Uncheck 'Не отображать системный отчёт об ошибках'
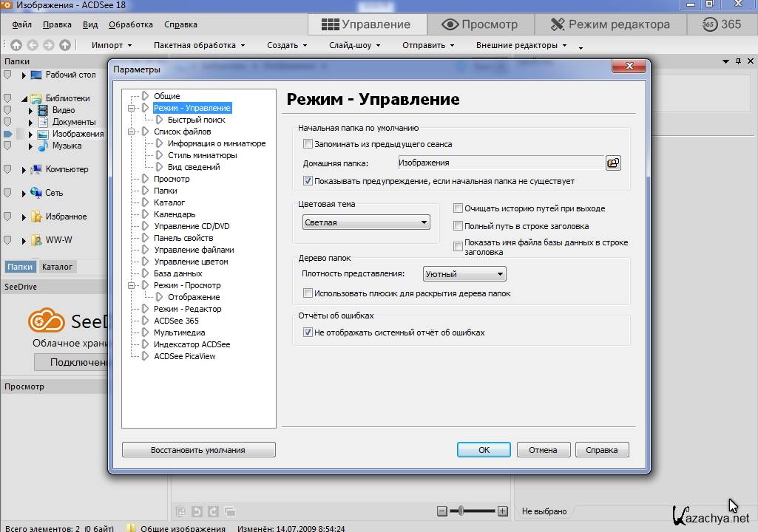 [308, 332]
